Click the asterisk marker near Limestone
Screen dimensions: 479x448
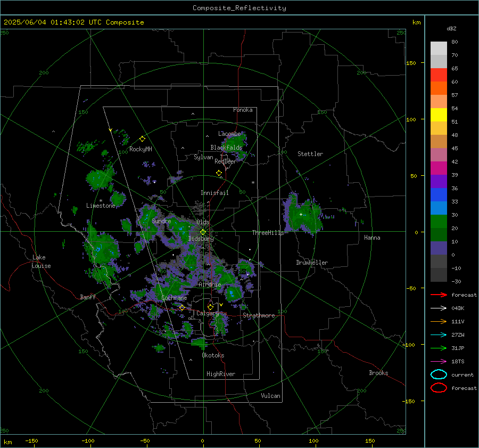(x=101, y=201)
